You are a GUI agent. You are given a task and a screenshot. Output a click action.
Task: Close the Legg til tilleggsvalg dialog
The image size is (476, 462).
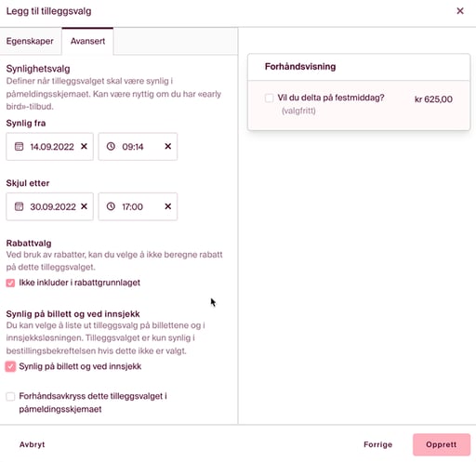pyautogui.click(x=460, y=11)
